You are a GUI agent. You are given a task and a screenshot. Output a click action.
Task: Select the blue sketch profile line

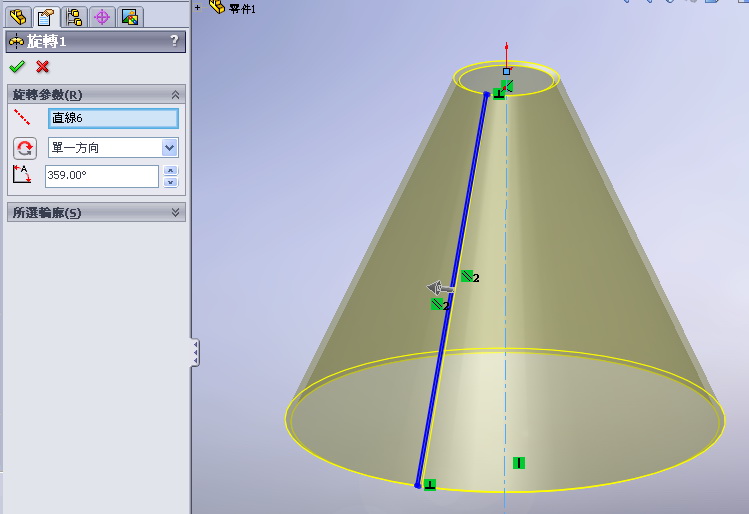pyautogui.click(x=452, y=289)
